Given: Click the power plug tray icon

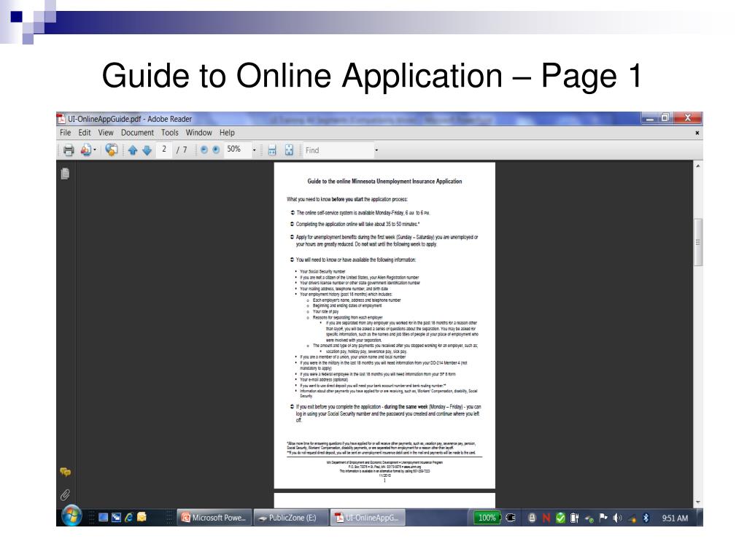Looking at the screenshot, I should (511, 518).
